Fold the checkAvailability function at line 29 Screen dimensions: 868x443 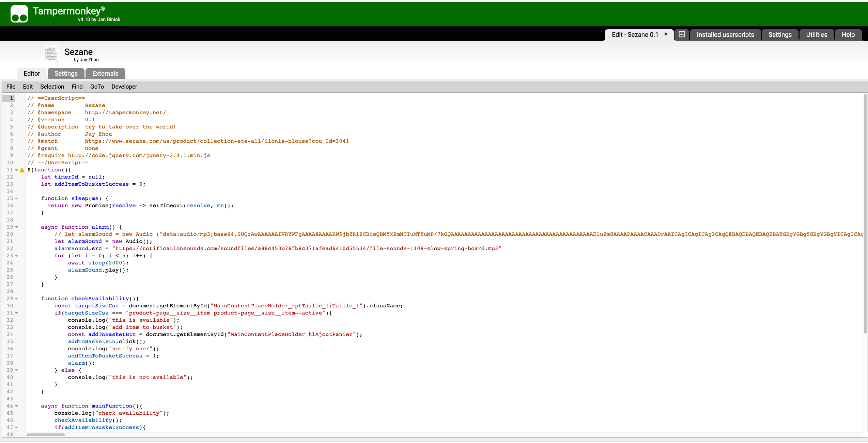(x=16, y=299)
